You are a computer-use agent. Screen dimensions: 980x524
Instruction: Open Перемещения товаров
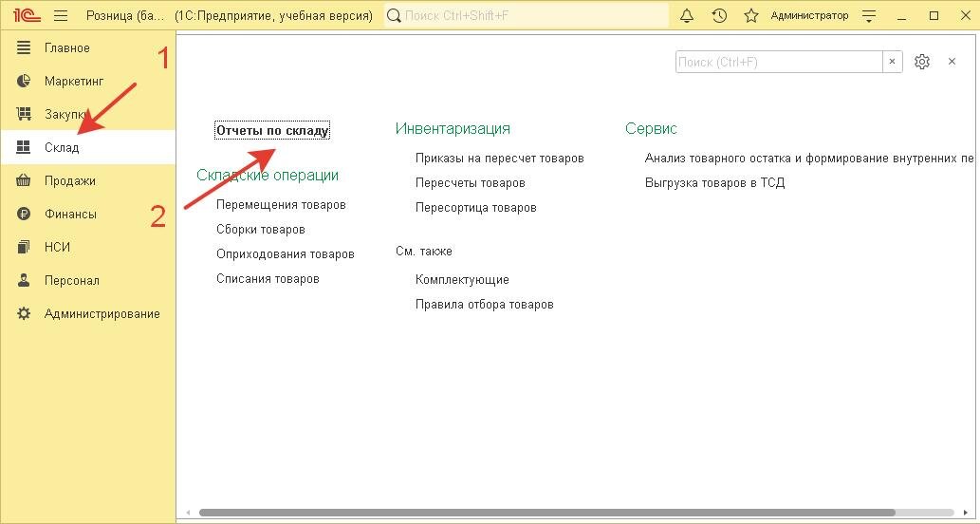pos(281,204)
